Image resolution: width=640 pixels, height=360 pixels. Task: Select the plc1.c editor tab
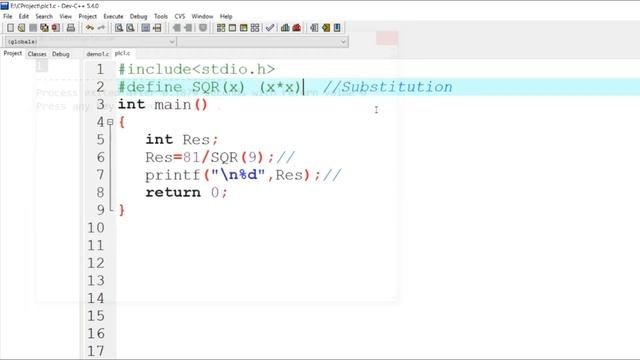pos(122,53)
